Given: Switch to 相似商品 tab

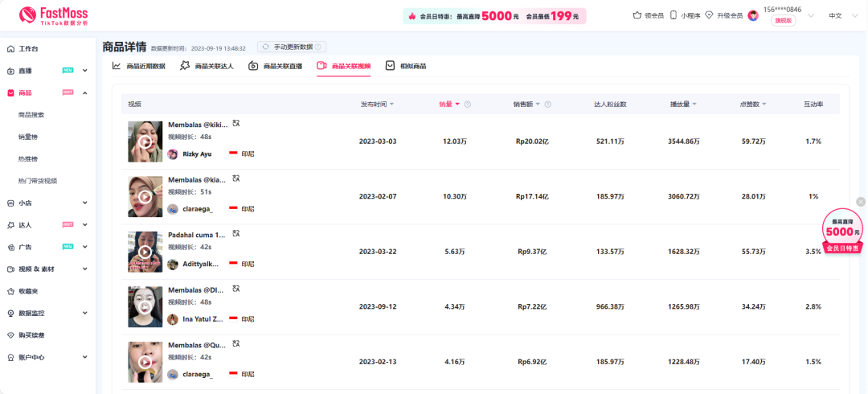Looking at the screenshot, I should pos(406,66).
